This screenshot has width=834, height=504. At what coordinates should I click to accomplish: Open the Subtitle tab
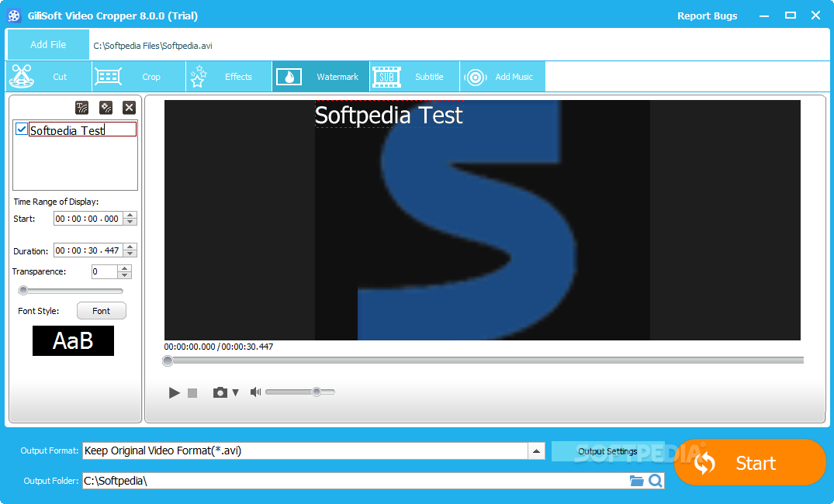pyautogui.click(x=414, y=77)
